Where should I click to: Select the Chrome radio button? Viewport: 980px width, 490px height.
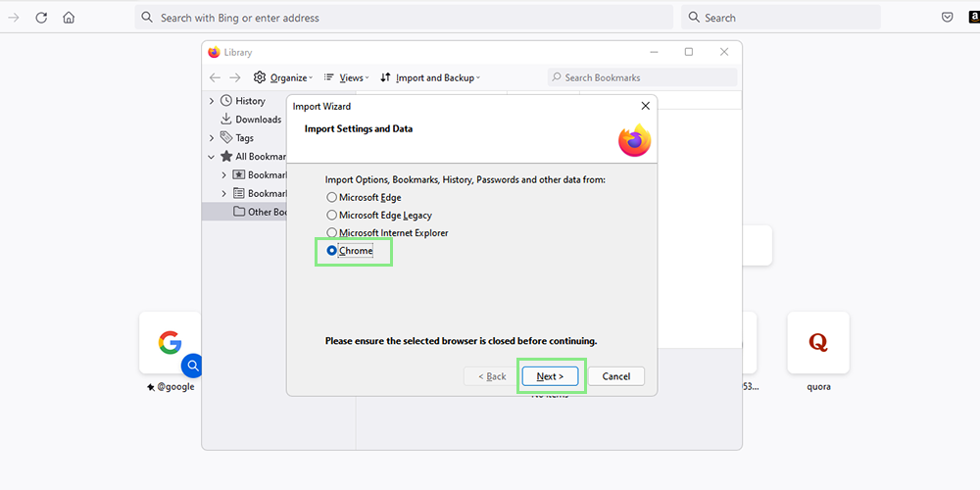[x=332, y=251]
